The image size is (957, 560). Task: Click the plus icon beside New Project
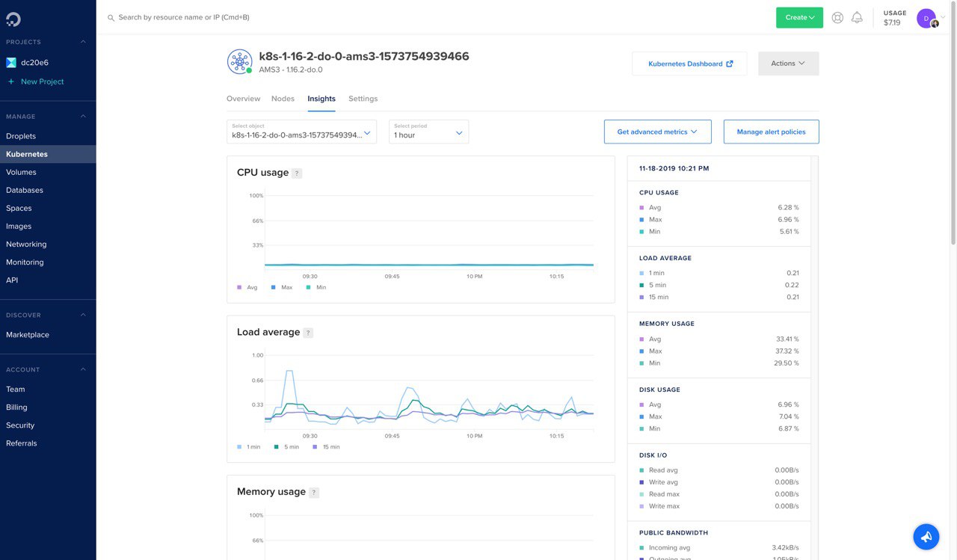(x=11, y=81)
